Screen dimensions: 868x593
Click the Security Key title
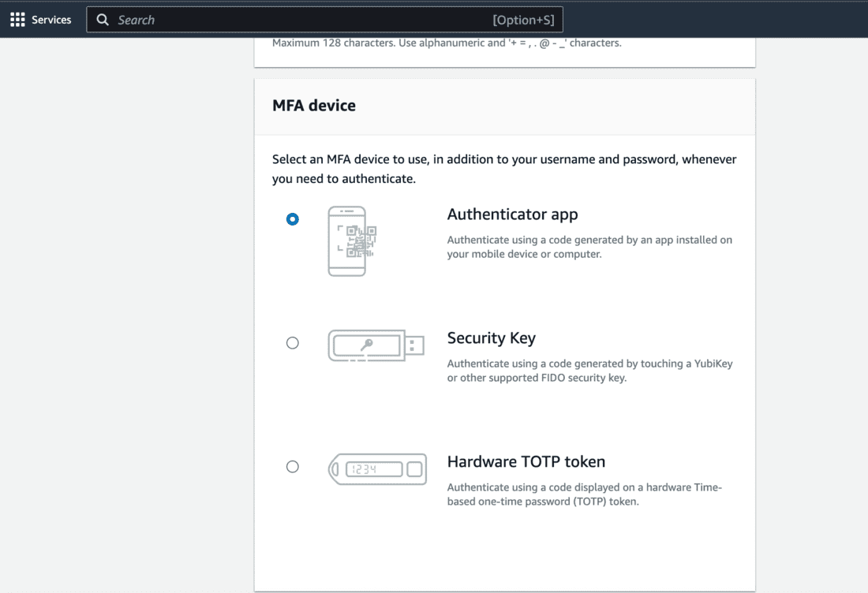click(x=491, y=338)
